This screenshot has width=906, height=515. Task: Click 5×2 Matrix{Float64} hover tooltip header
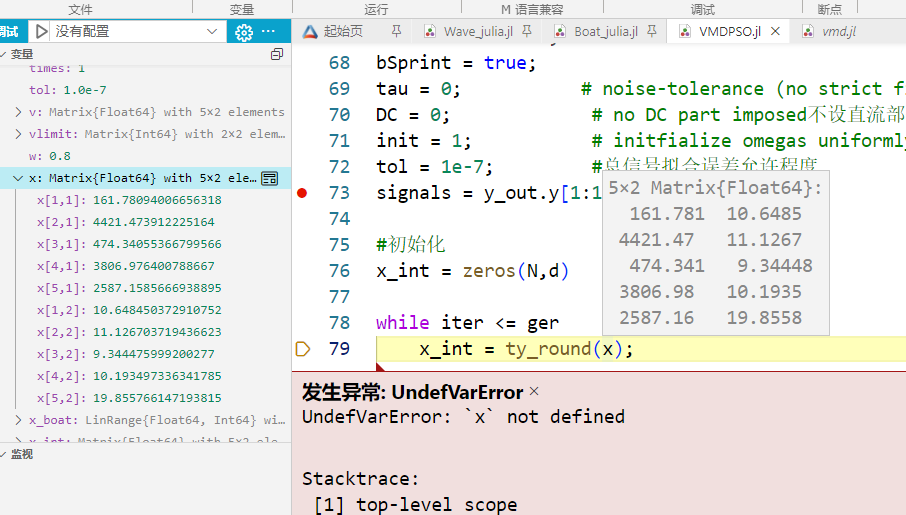point(715,188)
